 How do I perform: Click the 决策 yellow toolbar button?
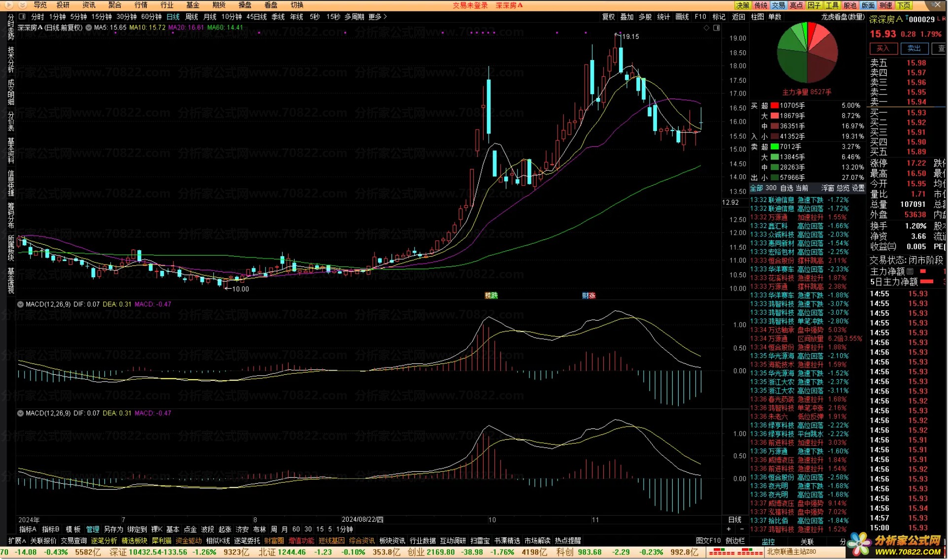744,5
